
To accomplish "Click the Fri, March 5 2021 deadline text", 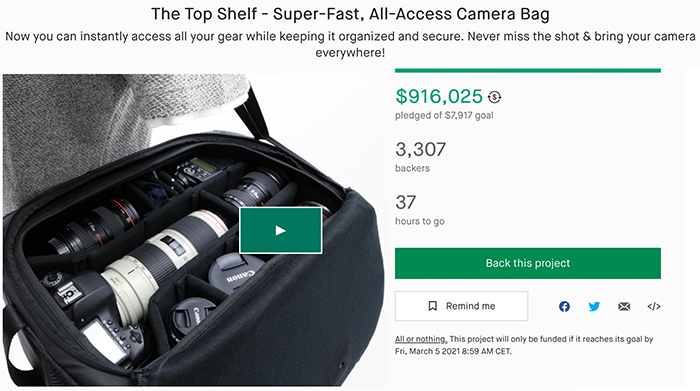I will pyautogui.click(x=453, y=352).
